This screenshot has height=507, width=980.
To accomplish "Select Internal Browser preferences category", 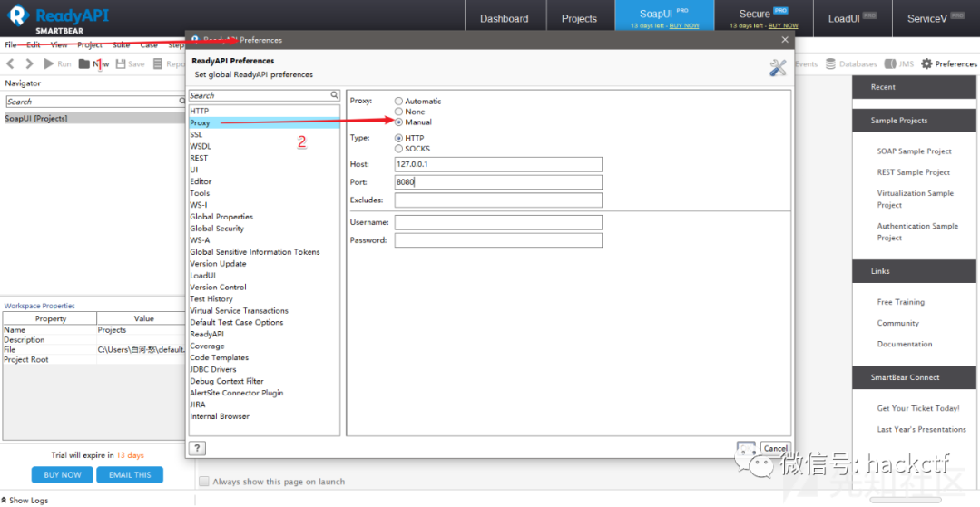I will [264, 416].
